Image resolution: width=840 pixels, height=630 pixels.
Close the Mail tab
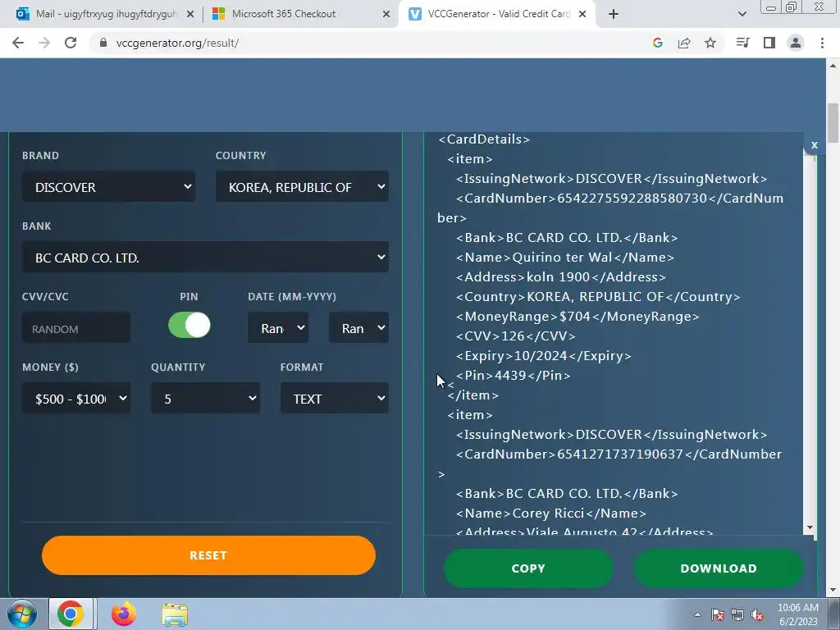[x=190, y=14]
